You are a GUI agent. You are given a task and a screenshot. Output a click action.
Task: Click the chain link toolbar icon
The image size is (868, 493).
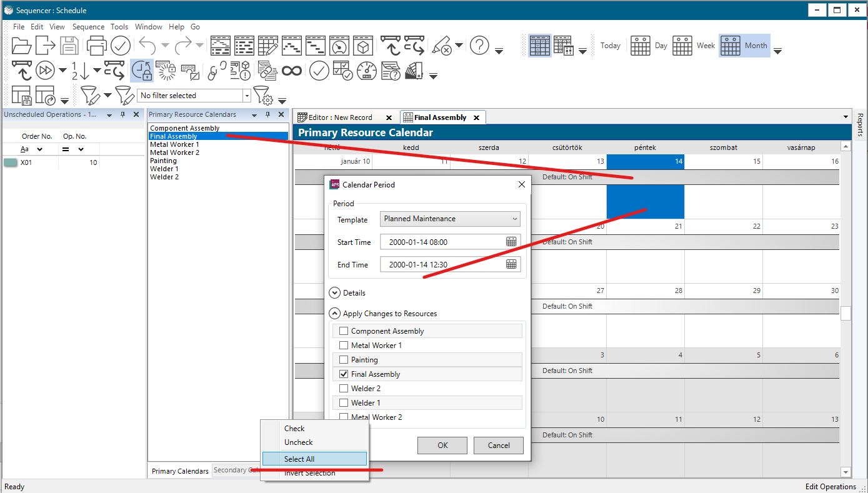pyautogui.click(x=217, y=71)
